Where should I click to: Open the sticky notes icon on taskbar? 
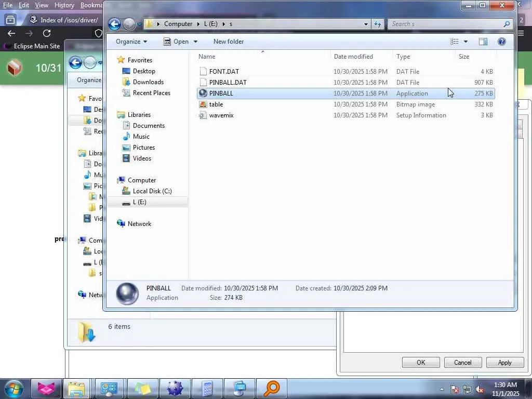[142, 389]
